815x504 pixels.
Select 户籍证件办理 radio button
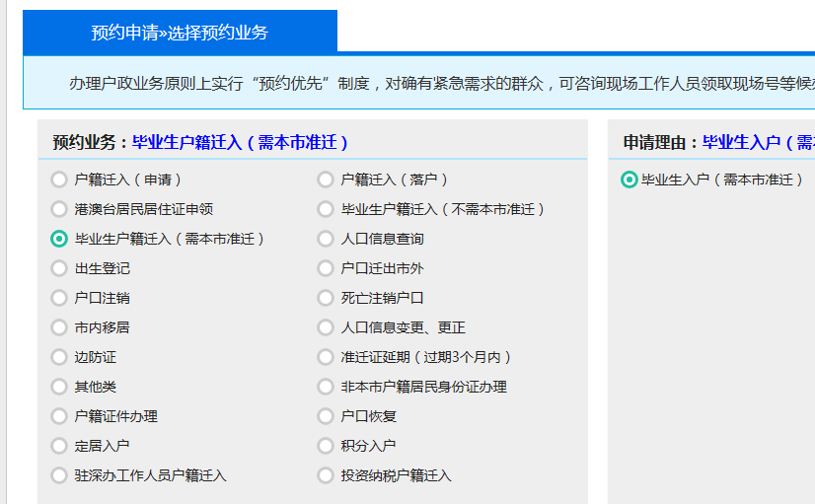coord(59,416)
